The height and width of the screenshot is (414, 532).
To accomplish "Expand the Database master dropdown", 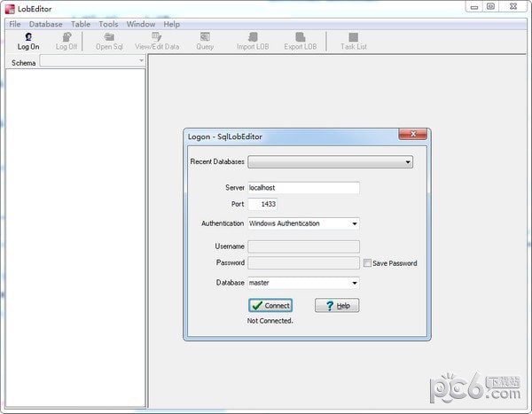I will tap(354, 283).
